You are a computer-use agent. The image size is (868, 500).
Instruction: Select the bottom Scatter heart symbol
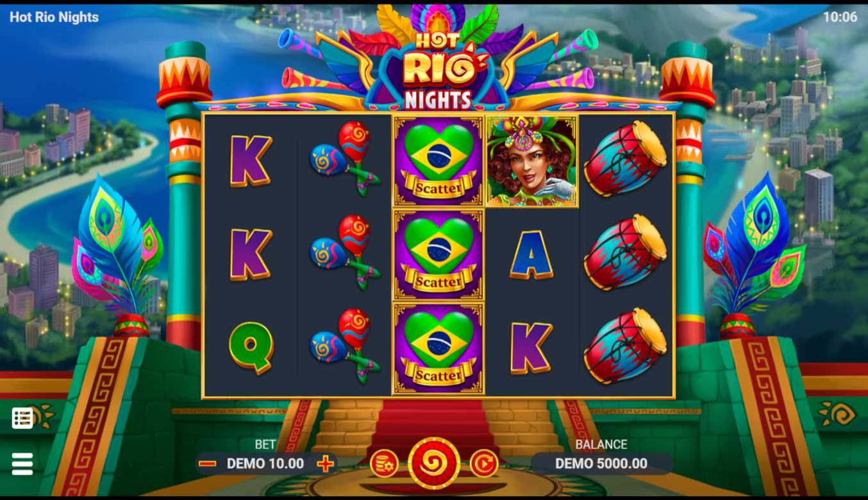pyautogui.click(x=438, y=349)
